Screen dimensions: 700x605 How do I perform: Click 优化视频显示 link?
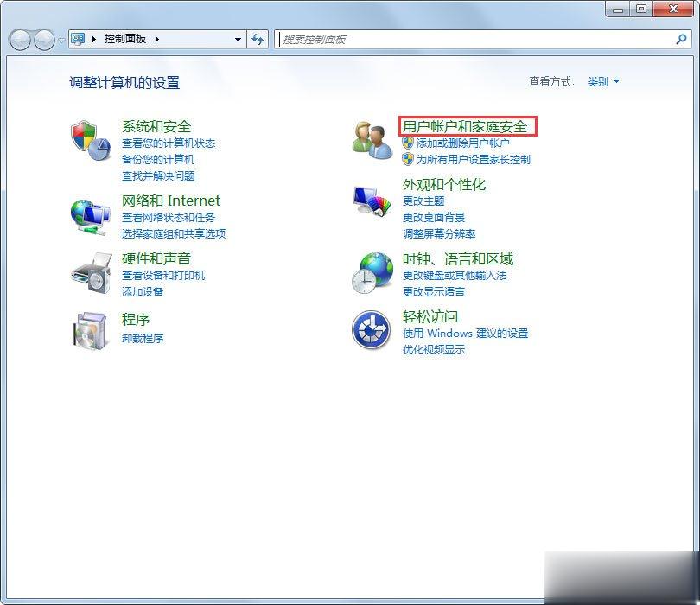434,350
